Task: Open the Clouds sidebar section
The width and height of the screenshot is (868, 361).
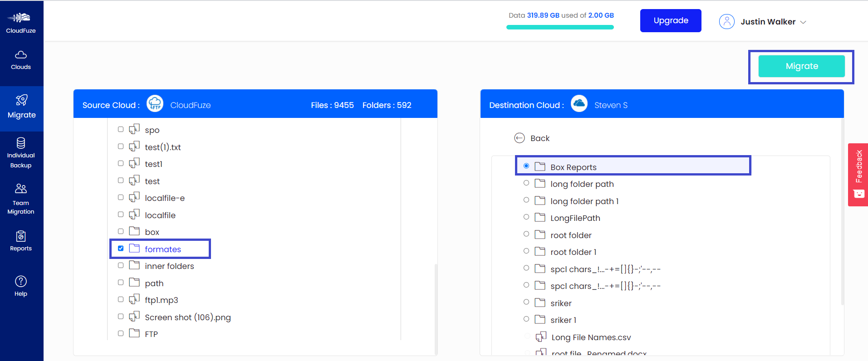Action: coord(21,60)
